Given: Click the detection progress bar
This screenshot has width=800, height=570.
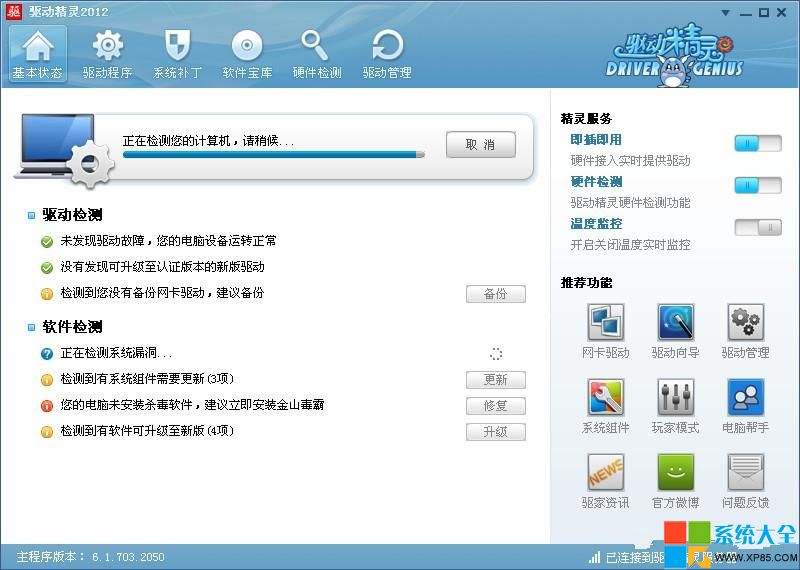Looking at the screenshot, I should (x=273, y=154).
